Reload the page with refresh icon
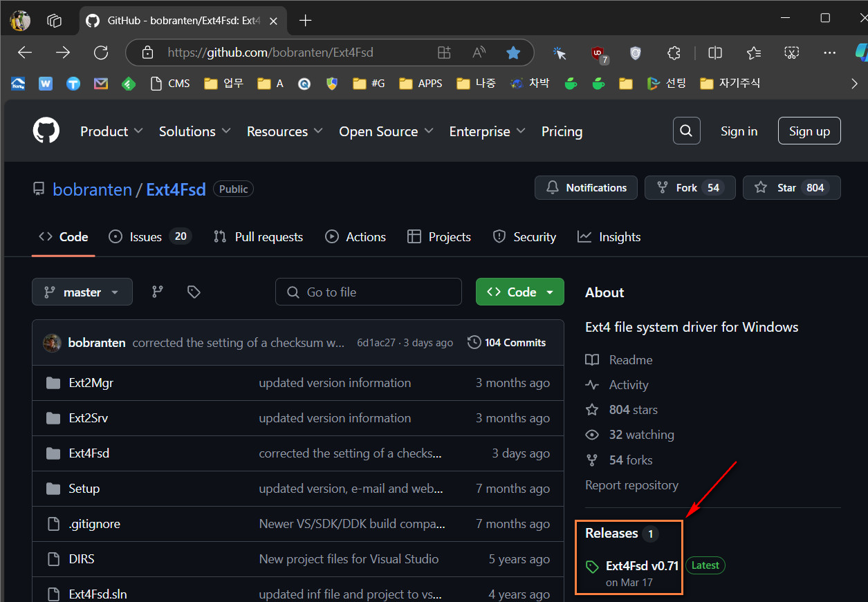 tap(101, 53)
